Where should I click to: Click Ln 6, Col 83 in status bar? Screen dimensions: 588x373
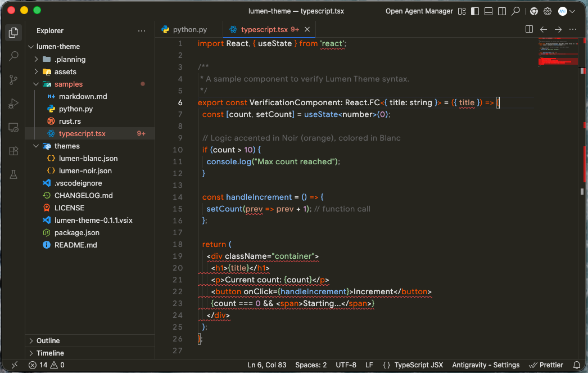pos(266,365)
